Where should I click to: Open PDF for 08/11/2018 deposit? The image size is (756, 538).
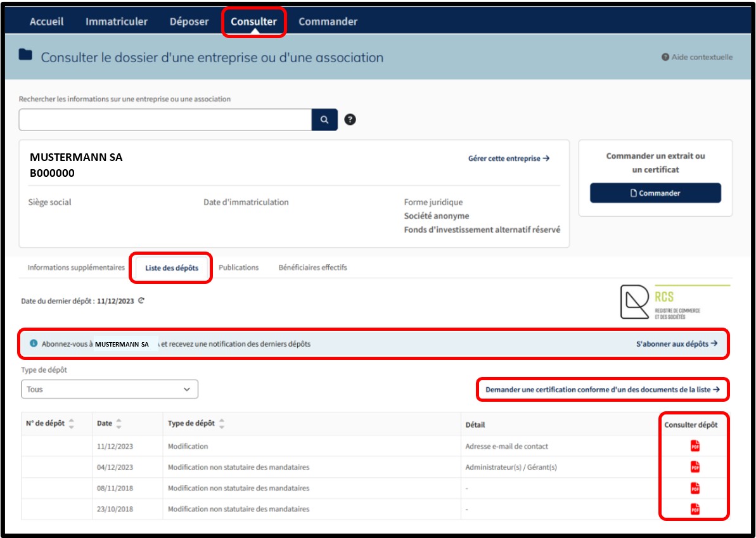(x=695, y=488)
